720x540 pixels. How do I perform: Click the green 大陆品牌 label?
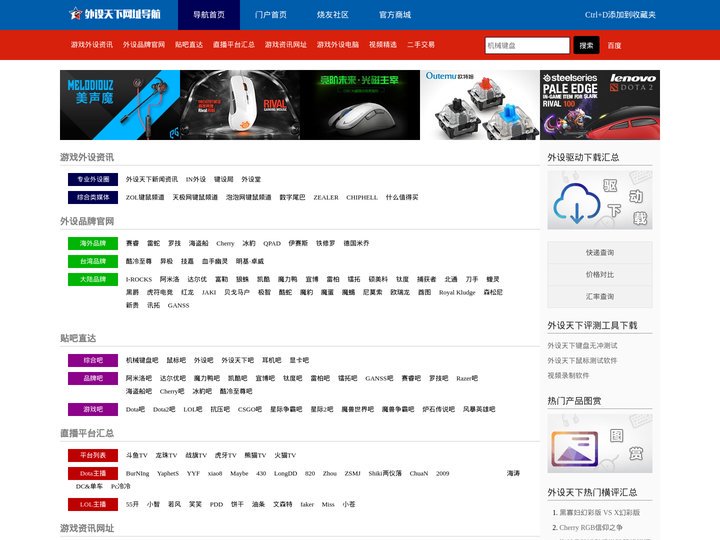pos(93,279)
